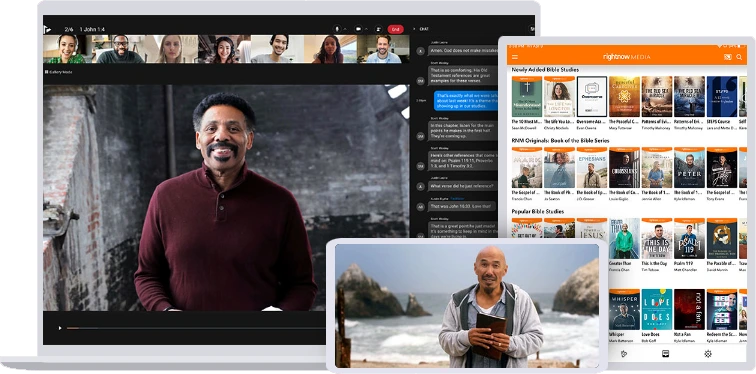Open the Peaceful study by Mary Tutterow

point(624,96)
